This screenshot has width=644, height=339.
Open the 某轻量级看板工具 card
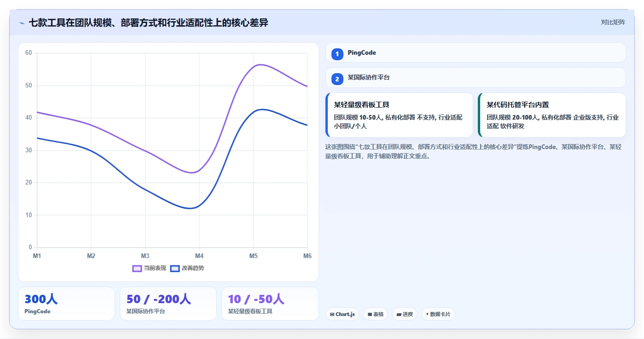(399, 115)
